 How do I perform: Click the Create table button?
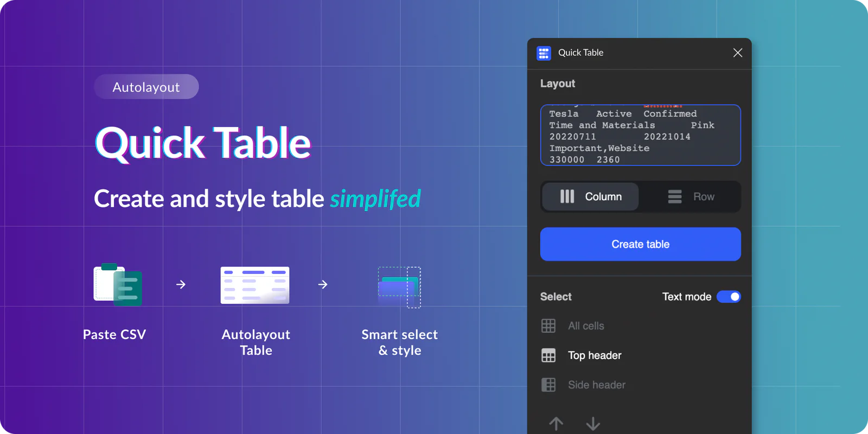coord(641,244)
